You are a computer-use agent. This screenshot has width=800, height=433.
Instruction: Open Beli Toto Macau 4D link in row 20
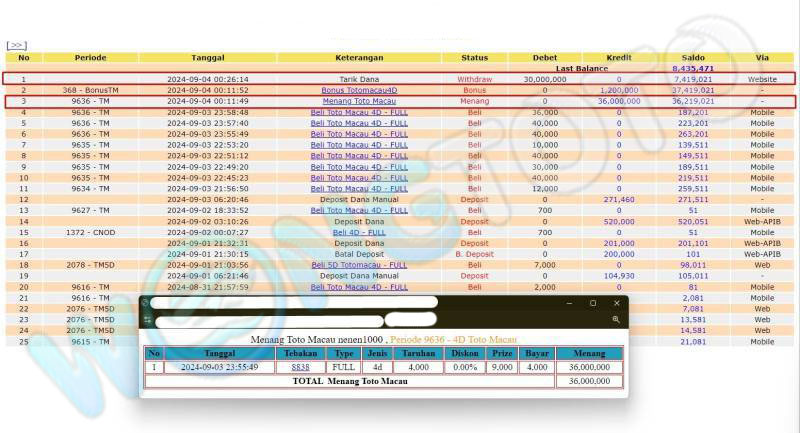(359, 287)
